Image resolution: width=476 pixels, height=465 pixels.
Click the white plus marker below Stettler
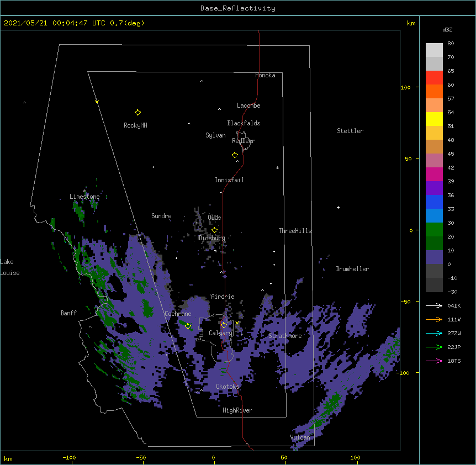pos(338,207)
